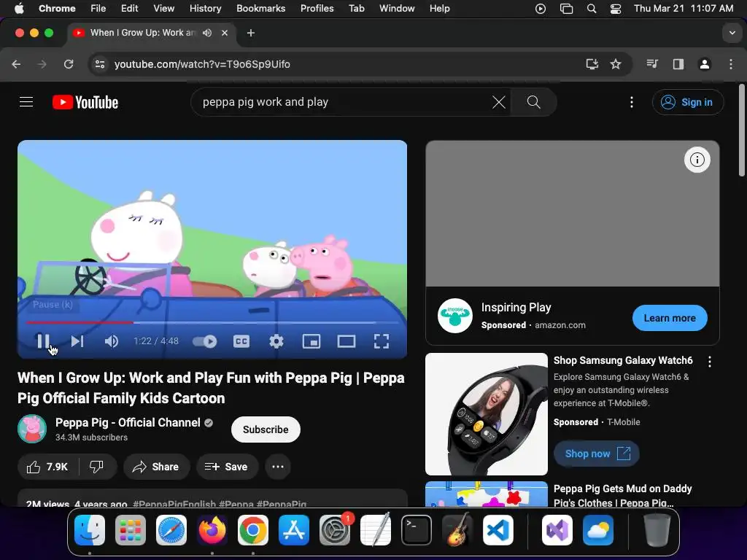Screen dimensions: 747x560
Task: Reload the YouTube page
Action: 69,64
